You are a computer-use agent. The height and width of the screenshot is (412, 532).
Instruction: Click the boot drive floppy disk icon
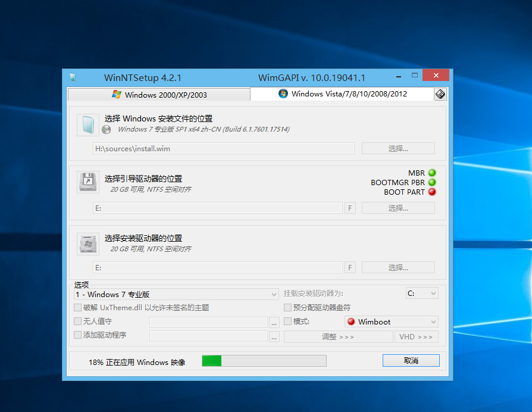click(88, 182)
